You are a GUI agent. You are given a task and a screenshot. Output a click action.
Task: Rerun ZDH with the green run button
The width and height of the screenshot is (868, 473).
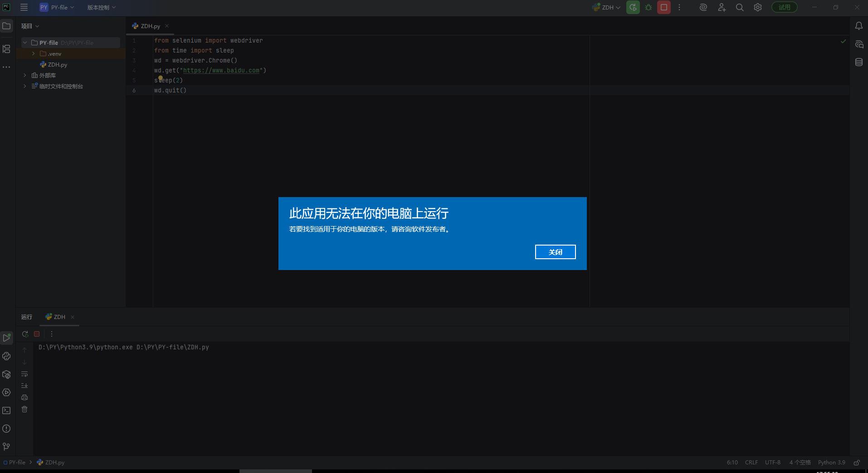click(x=633, y=7)
